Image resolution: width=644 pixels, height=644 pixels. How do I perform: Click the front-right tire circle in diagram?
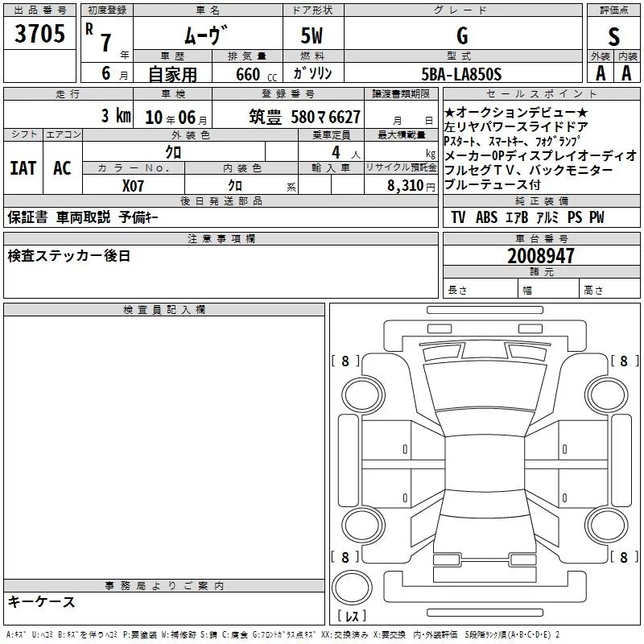pyautogui.click(x=606, y=395)
